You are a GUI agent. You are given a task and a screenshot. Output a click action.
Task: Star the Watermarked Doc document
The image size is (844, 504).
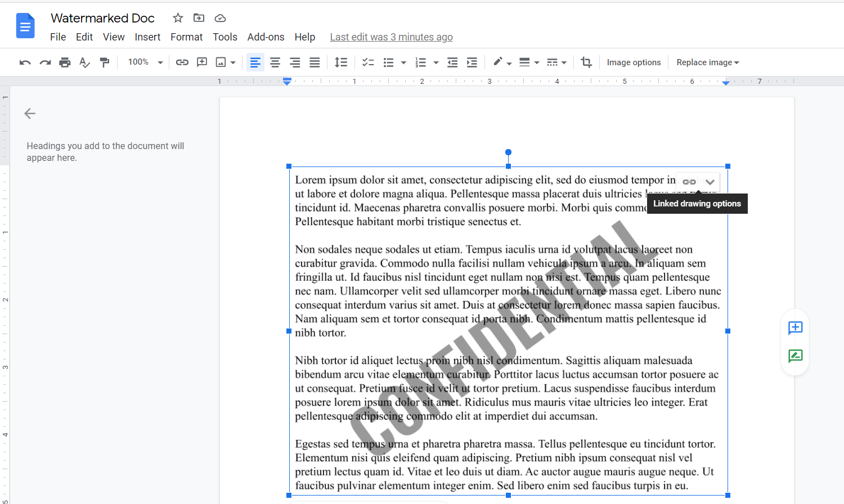click(x=178, y=18)
